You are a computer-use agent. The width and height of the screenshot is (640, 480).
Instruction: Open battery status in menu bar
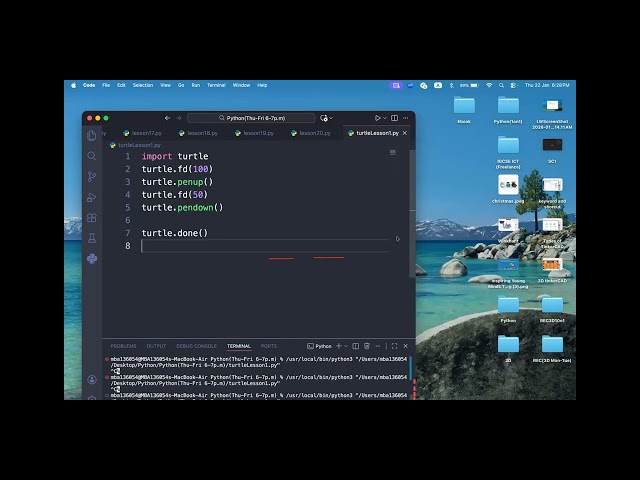click(x=469, y=85)
